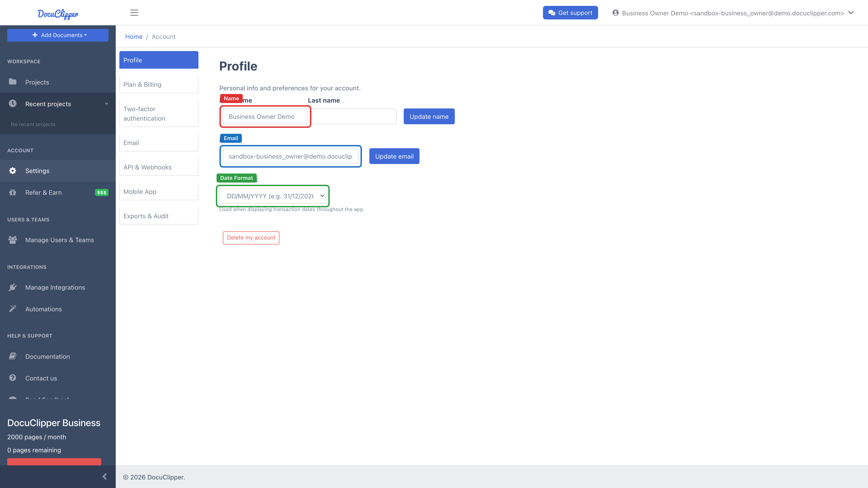Click the chat bubbles icon in Get support
The height and width of the screenshot is (488, 868).
(x=552, y=13)
